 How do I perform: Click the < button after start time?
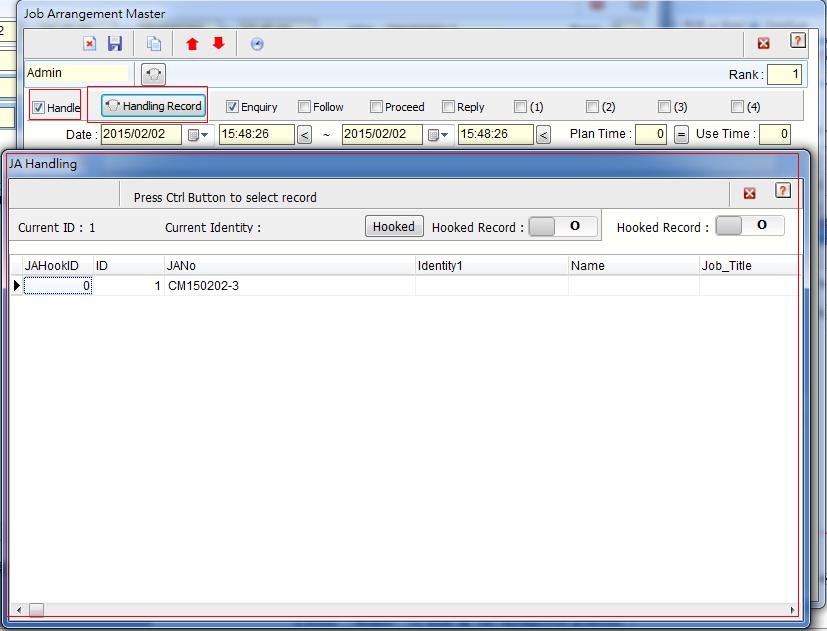[304, 135]
